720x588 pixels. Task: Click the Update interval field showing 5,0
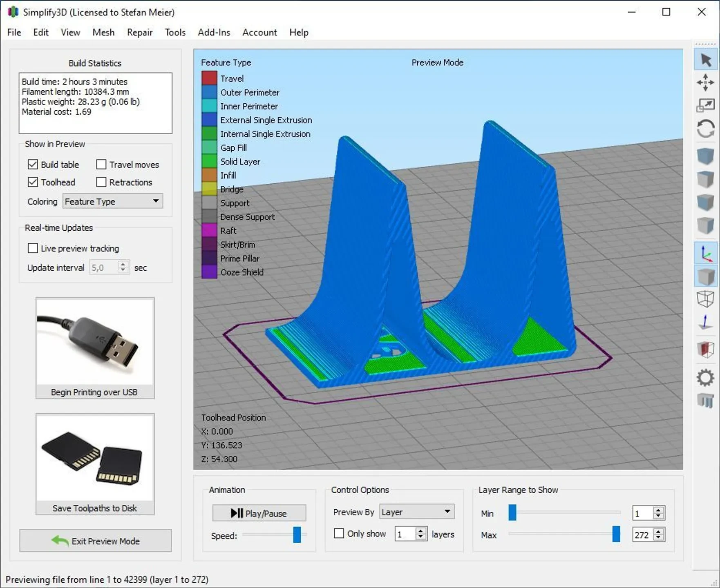pyautogui.click(x=104, y=267)
